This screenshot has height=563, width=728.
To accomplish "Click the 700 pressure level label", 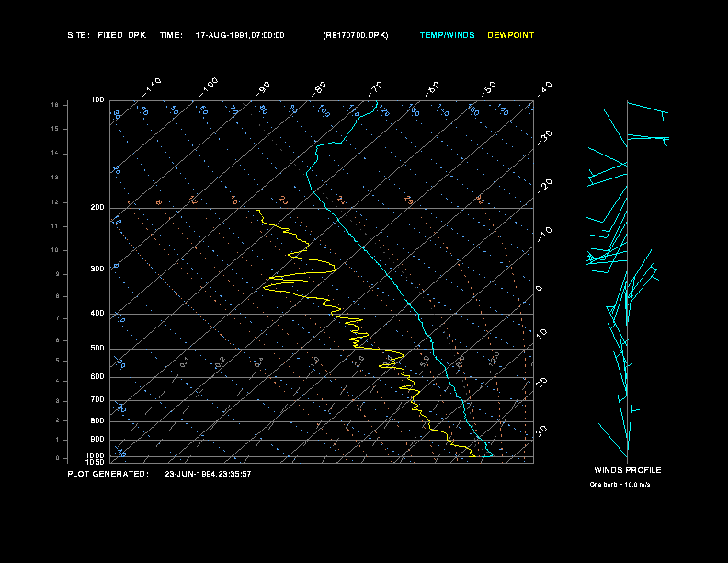I will point(97,399).
